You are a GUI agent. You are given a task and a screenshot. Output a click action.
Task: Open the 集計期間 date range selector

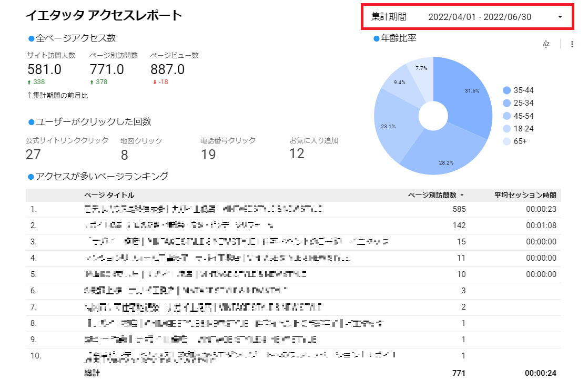[389, 17]
